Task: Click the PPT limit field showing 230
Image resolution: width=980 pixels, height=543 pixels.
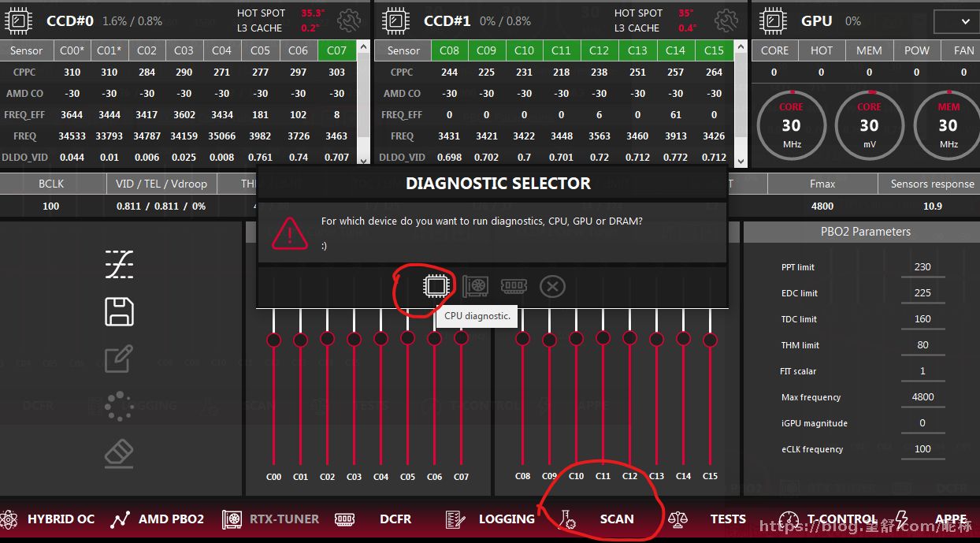Action: 922,267
